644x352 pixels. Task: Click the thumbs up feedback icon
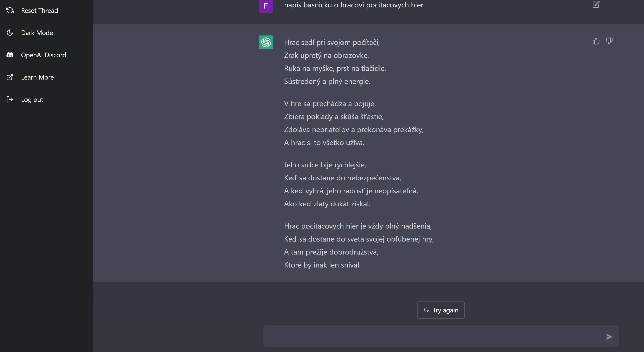click(596, 41)
